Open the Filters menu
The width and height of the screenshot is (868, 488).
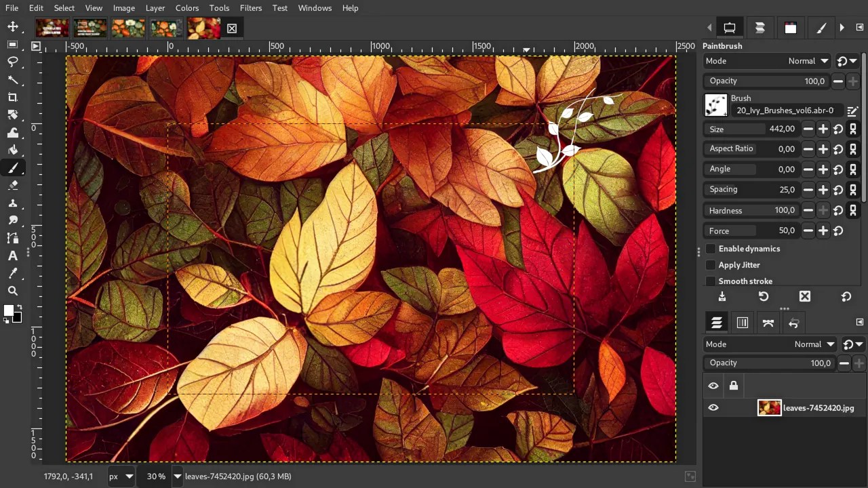pyautogui.click(x=251, y=7)
